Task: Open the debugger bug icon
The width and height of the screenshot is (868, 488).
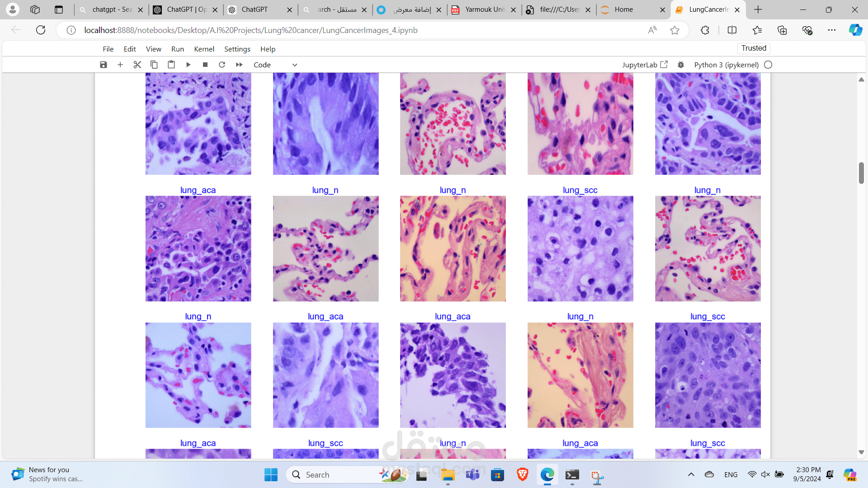Action: coord(681,65)
